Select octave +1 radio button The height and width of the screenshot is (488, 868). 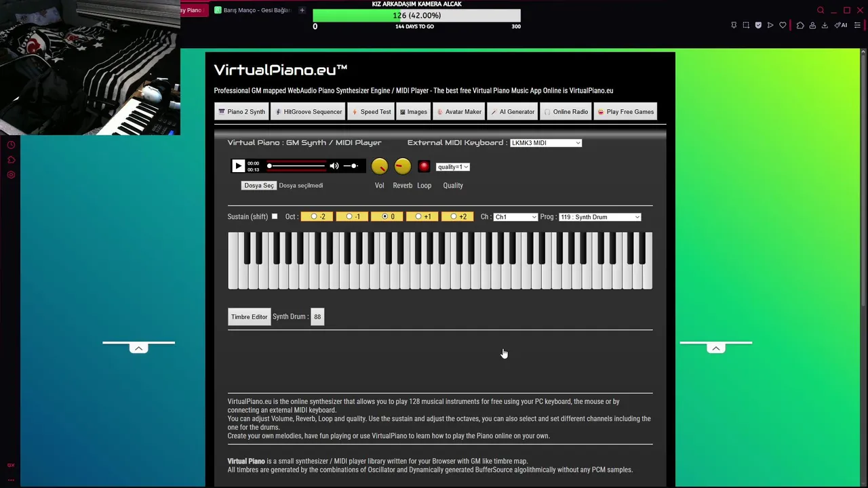coord(418,217)
